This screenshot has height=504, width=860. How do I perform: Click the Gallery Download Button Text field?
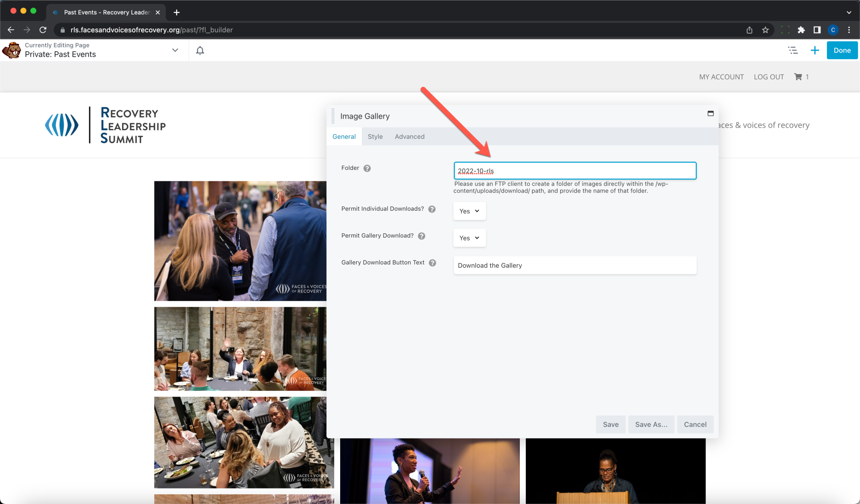(x=574, y=265)
